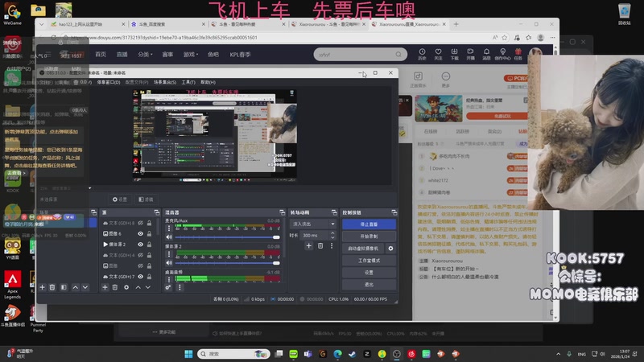Open Douyu 游戏 dropdown in navigation
Screen dimensions: 644x362
(x=191, y=54)
